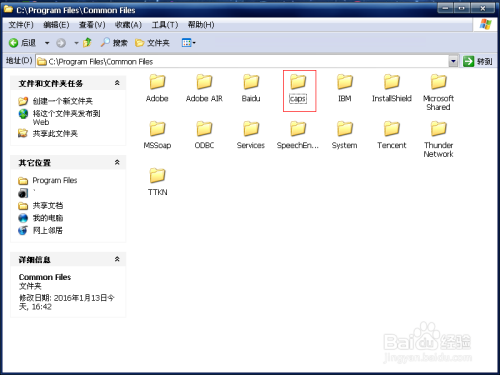Open the 编辑(E) menu
This screenshot has width=500, height=375.
click(x=56, y=25)
